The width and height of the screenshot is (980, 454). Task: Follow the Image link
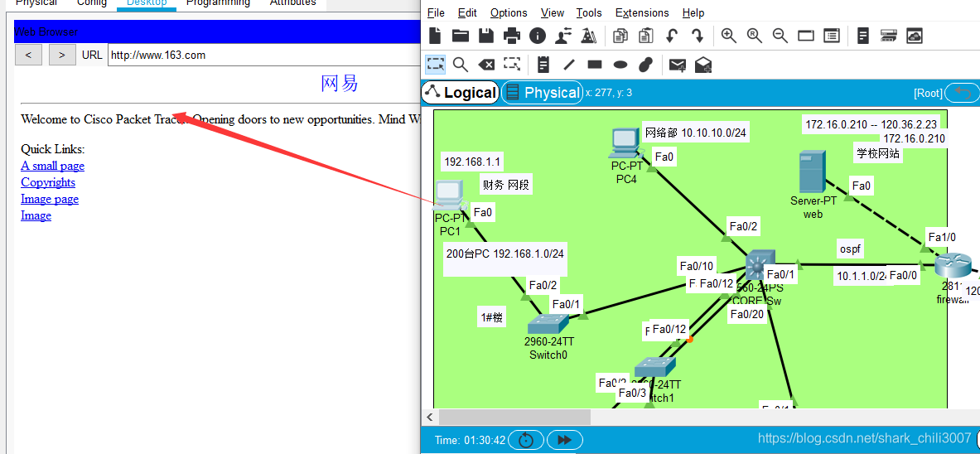tap(36, 215)
